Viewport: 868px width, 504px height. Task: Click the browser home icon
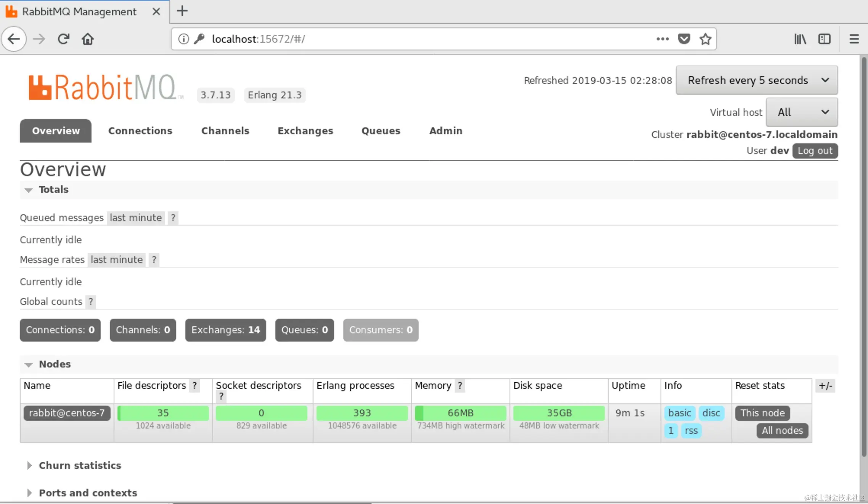[x=88, y=39]
